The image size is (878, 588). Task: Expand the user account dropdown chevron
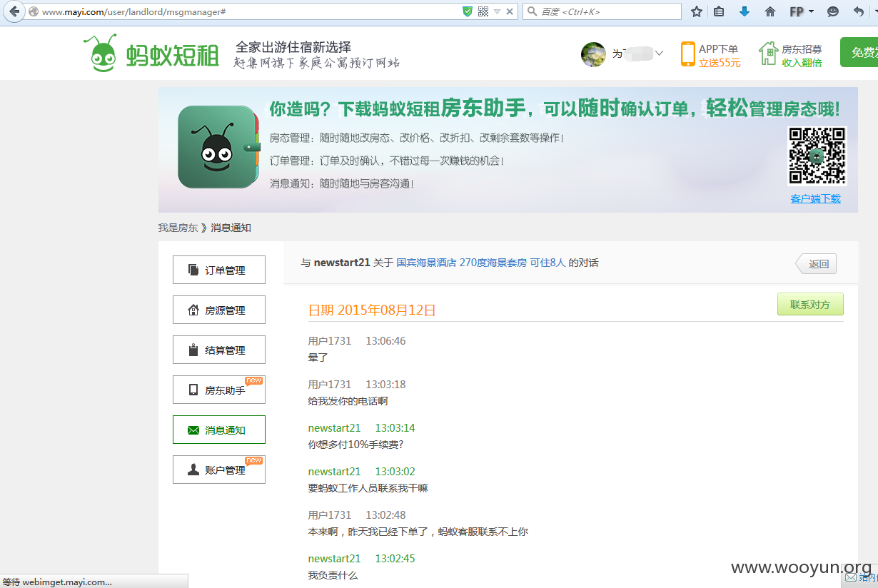point(659,53)
